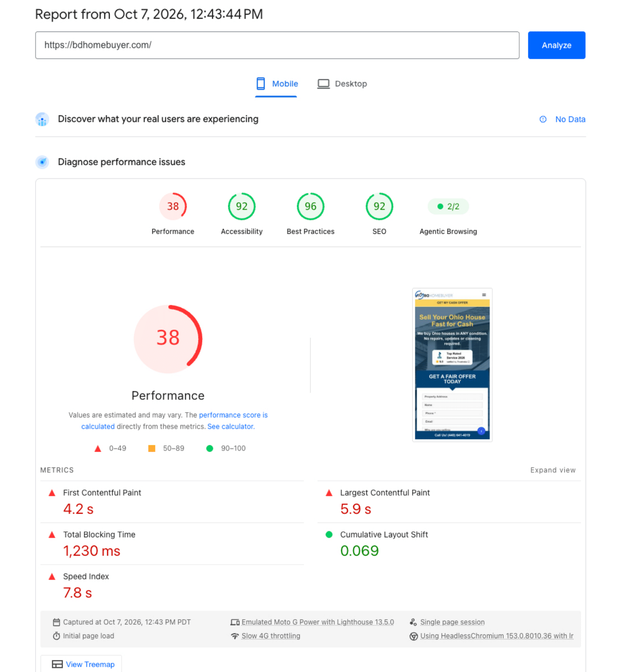This screenshot has height=672, width=621.
Task: Focus the URL input field
Action: [x=277, y=45]
